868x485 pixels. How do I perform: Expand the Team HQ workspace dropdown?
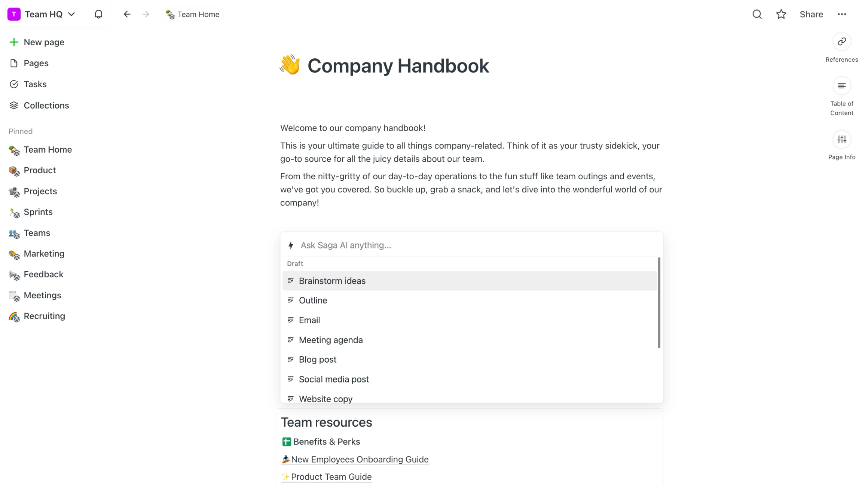(x=71, y=14)
